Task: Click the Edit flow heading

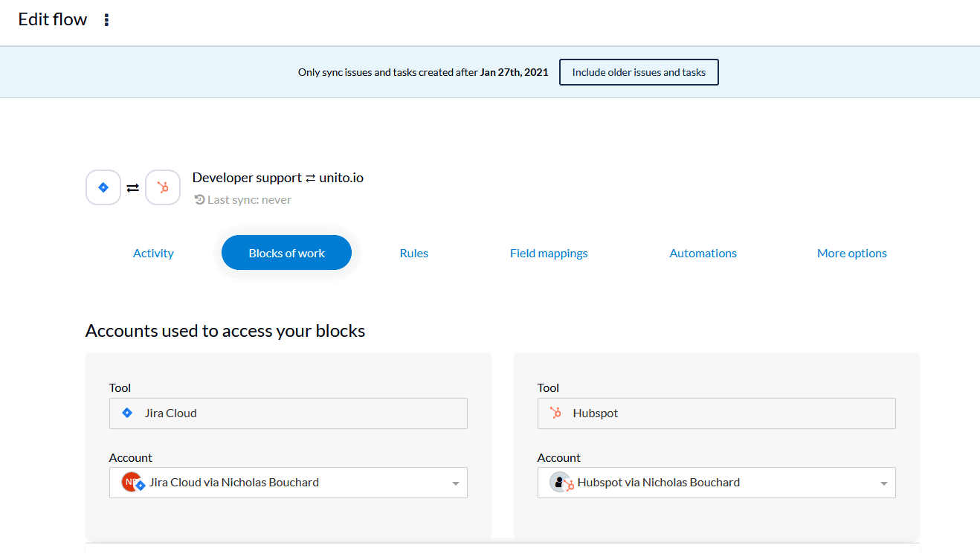Action: click(53, 19)
